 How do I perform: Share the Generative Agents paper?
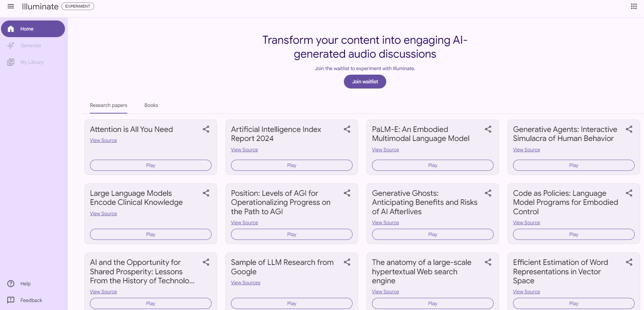point(629,129)
